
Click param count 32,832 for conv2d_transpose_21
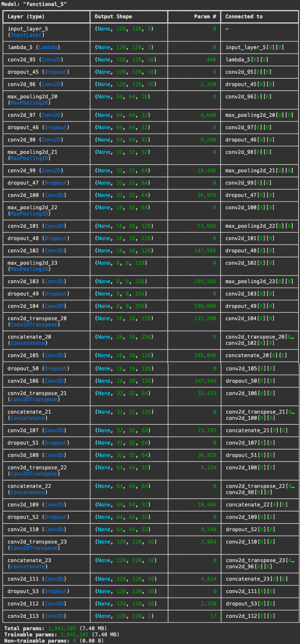pos(207,393)
